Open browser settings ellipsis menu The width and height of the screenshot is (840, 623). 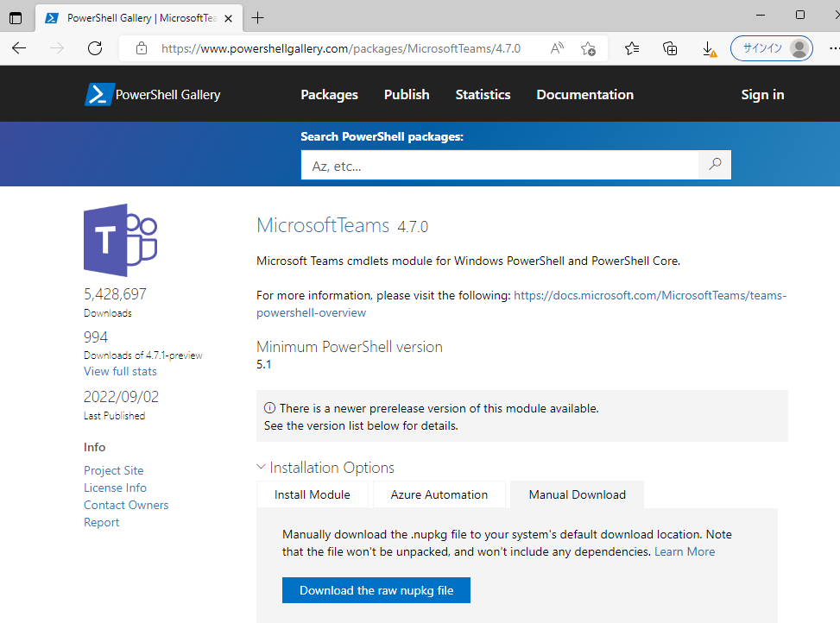tap(834, 48)
